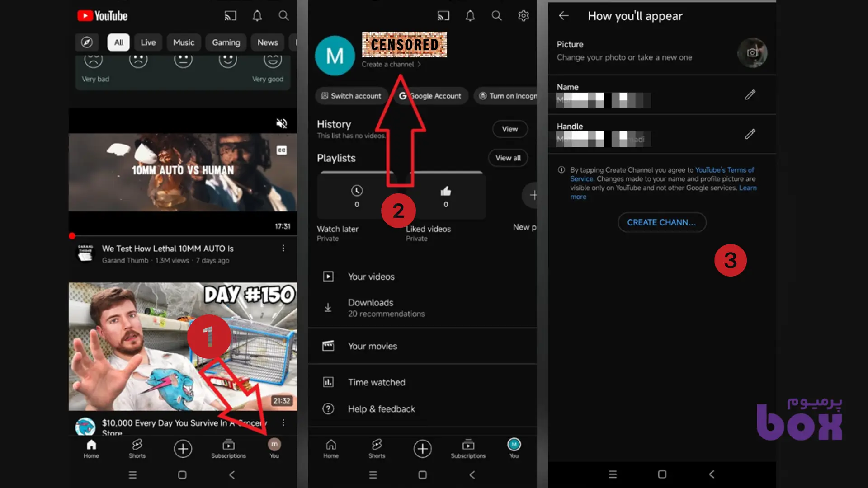The image size is (868, 488).
Task: Tap the create plus button on the profile screen
Action: [423, 449]
